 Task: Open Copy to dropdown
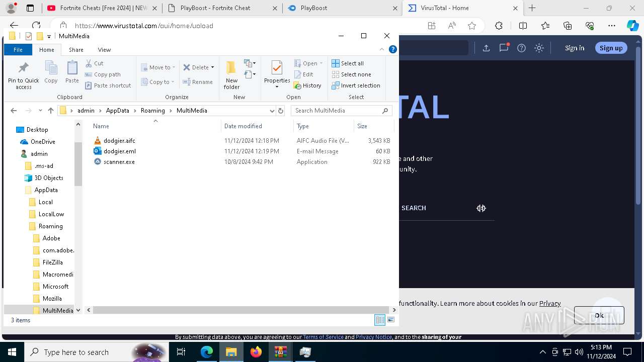tap(157, 82)
